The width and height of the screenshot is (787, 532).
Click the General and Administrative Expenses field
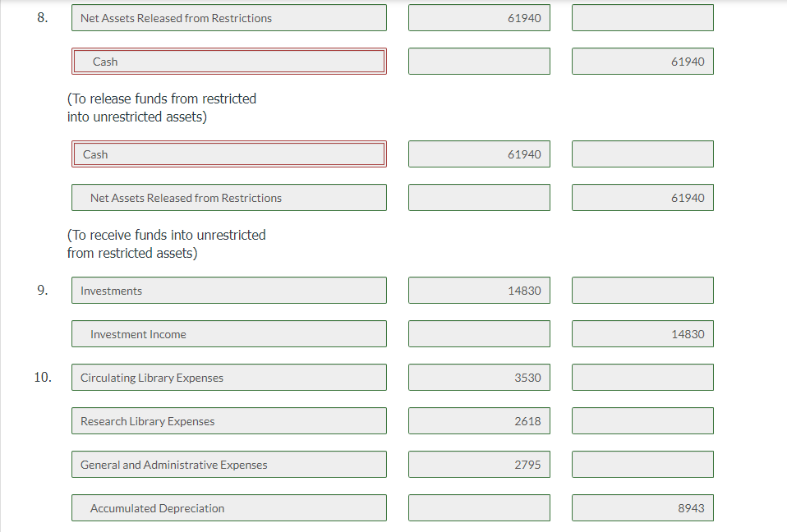pos(229,465)
